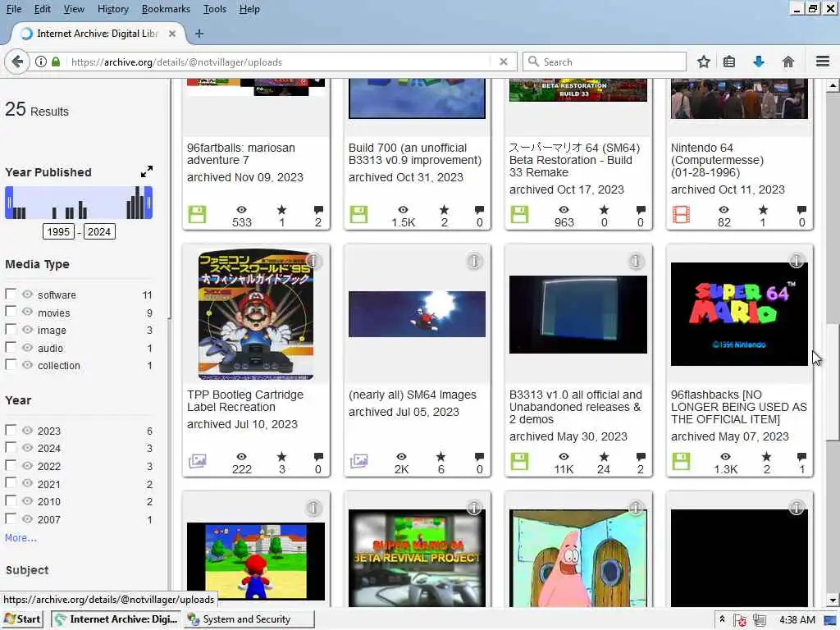The height and width of the screenshot is (630, 840).
Task: Stop loading with the X in address bar
Action: [503, 62]
